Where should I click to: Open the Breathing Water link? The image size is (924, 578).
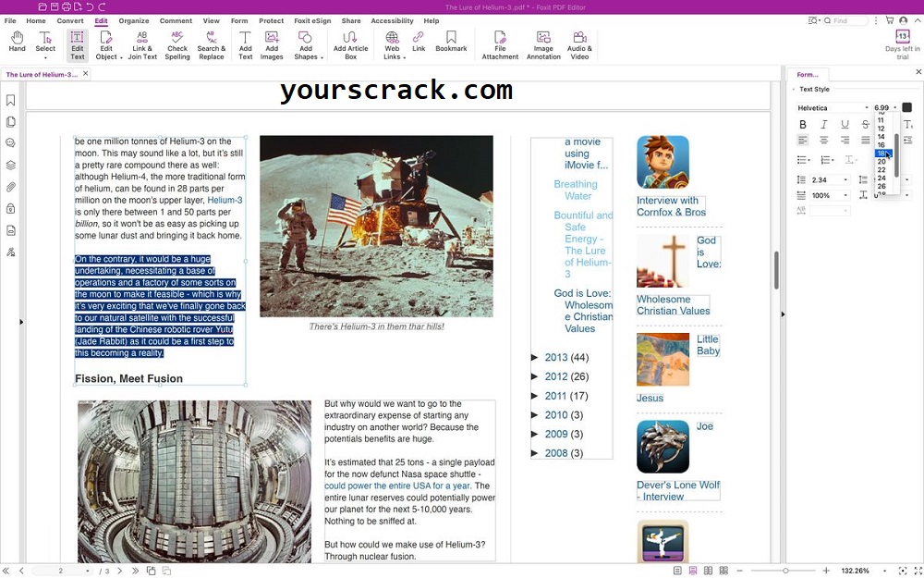coord(575,190)
